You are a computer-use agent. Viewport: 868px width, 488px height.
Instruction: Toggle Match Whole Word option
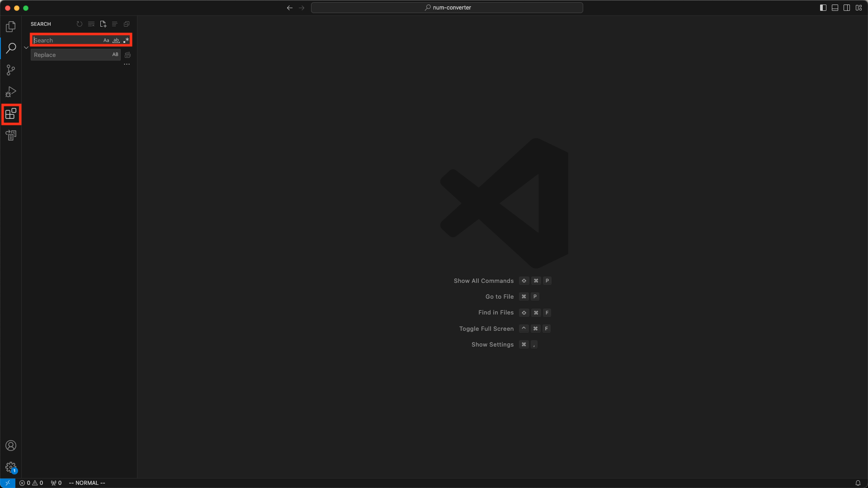coord(116,40)
